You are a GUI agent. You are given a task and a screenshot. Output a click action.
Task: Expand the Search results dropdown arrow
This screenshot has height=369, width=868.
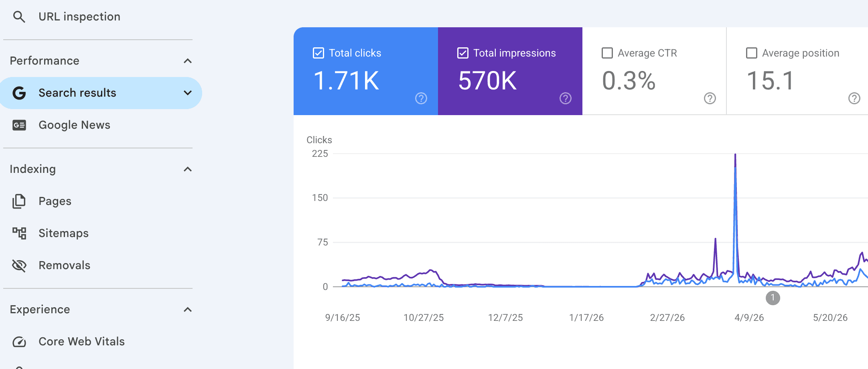188,93
